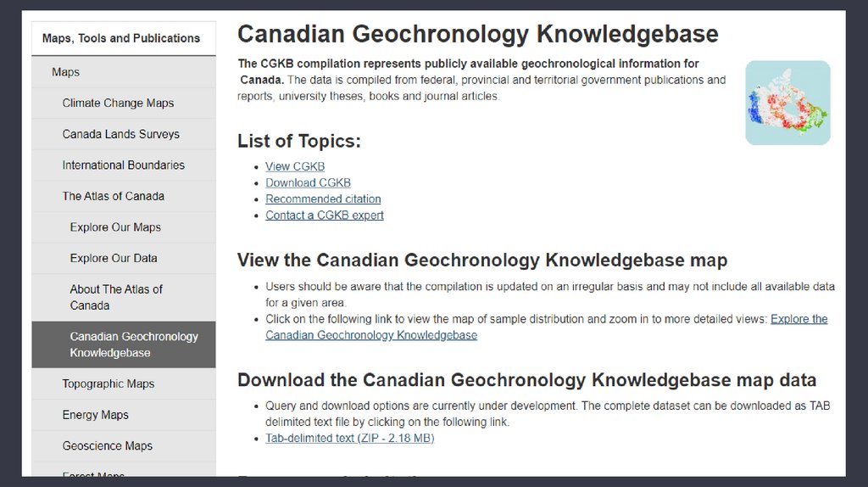Viewport: 868px width, 487px height.
Task: Open the View CGKB link
Action: [x=295, y=166]
